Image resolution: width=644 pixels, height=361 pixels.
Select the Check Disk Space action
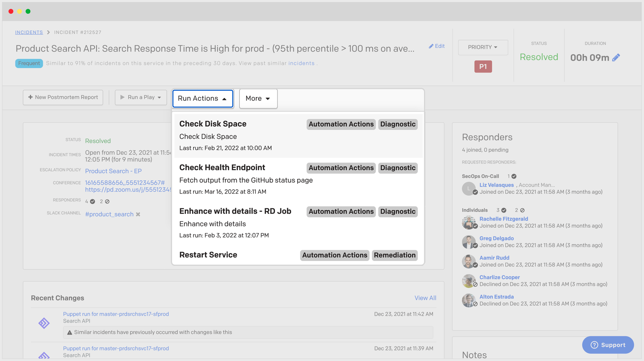pos(213,124)
